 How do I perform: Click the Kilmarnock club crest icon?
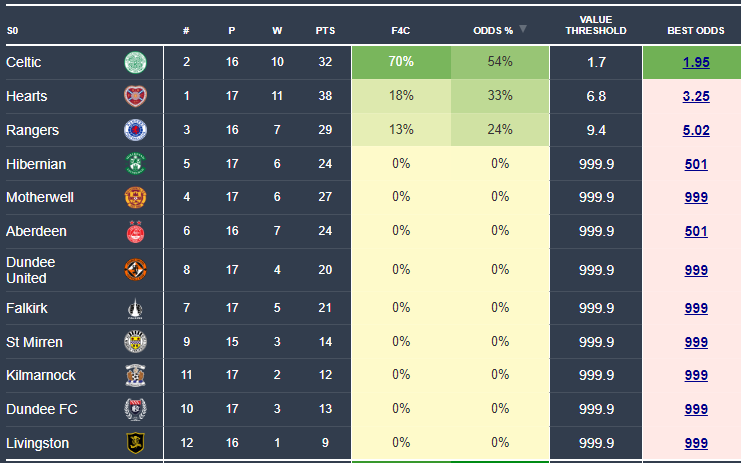click(134, 376)
